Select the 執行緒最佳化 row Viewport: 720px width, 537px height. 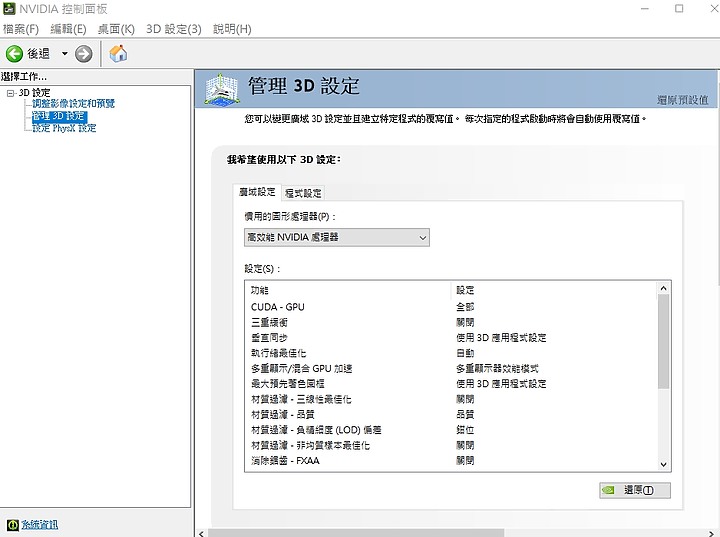tap(451, 353)
